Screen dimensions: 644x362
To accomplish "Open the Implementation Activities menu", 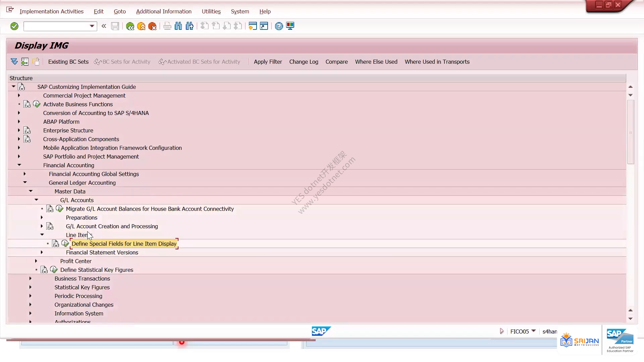I will 52,11.
